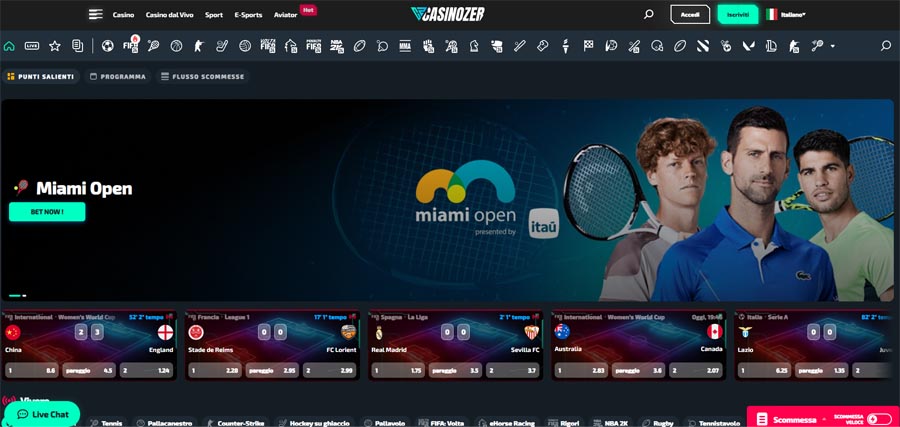Viewport: 900px width, 427px height.
Task: Switch to second banner slide indicator
Action: tap(24, 296)
